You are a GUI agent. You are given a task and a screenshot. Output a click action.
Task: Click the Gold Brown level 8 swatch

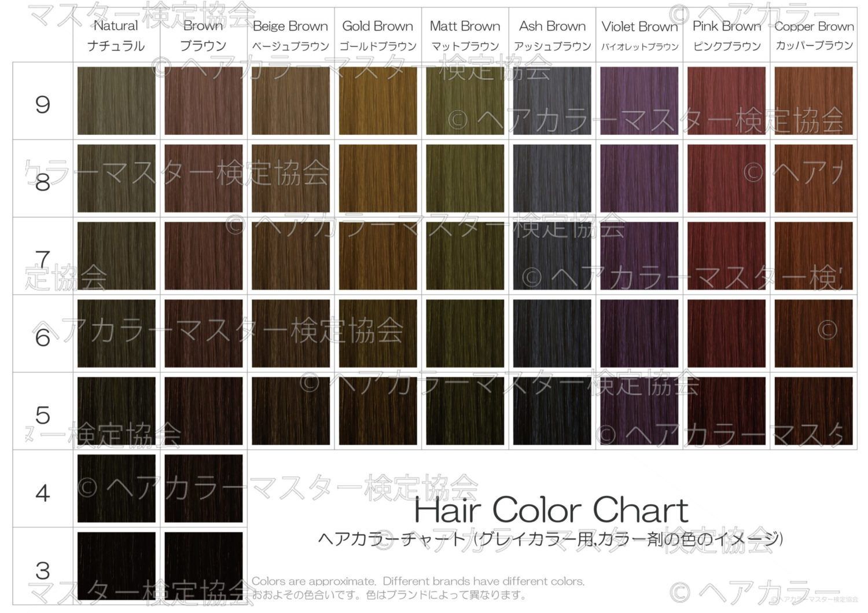(378, 178)
